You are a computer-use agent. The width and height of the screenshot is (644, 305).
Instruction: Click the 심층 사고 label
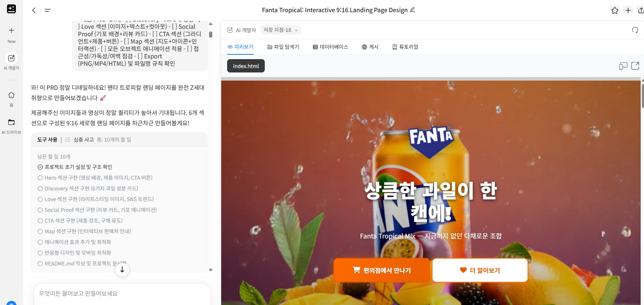click(84, 140)
